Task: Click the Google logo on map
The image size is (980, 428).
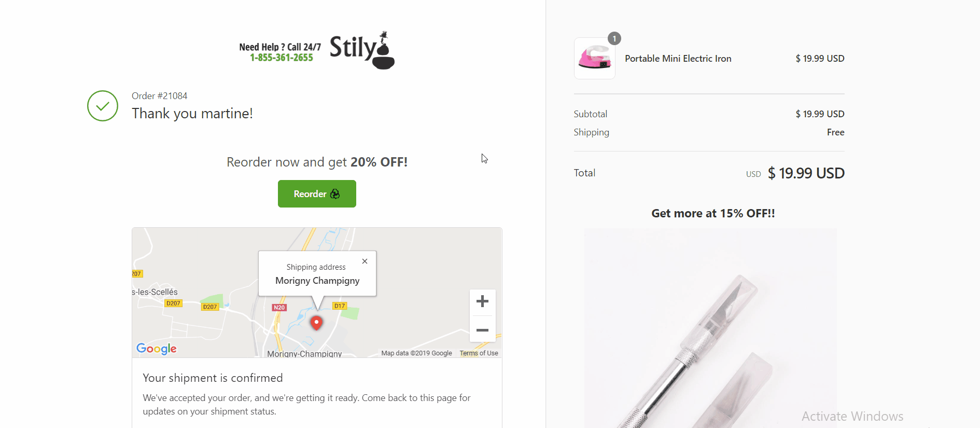Action: tap(157, 349)
